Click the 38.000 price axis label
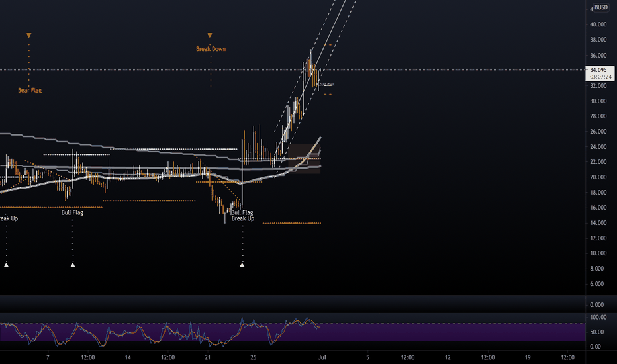617x364 pixels. (598, 40)
